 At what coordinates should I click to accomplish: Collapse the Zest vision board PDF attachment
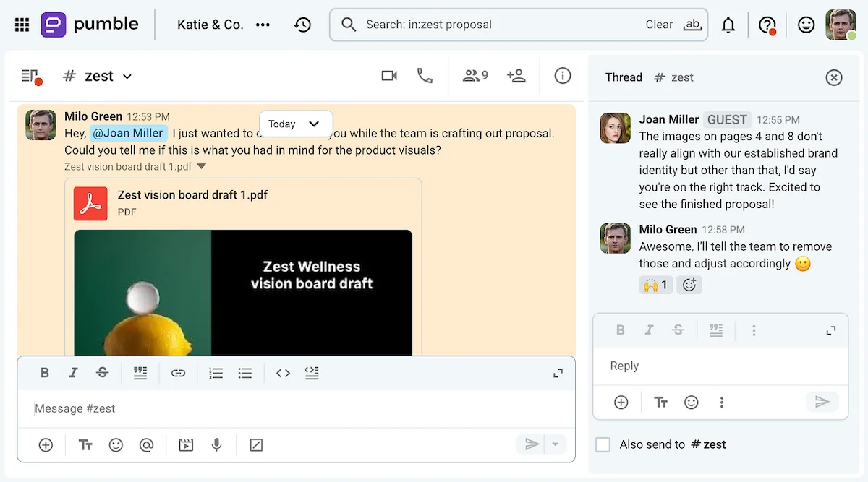coord(201,165)
